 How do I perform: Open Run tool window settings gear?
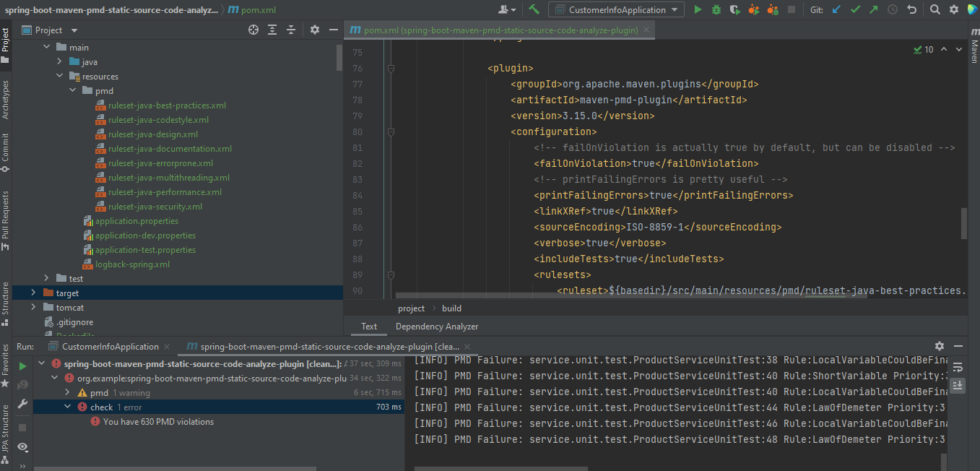pos(940,346)
